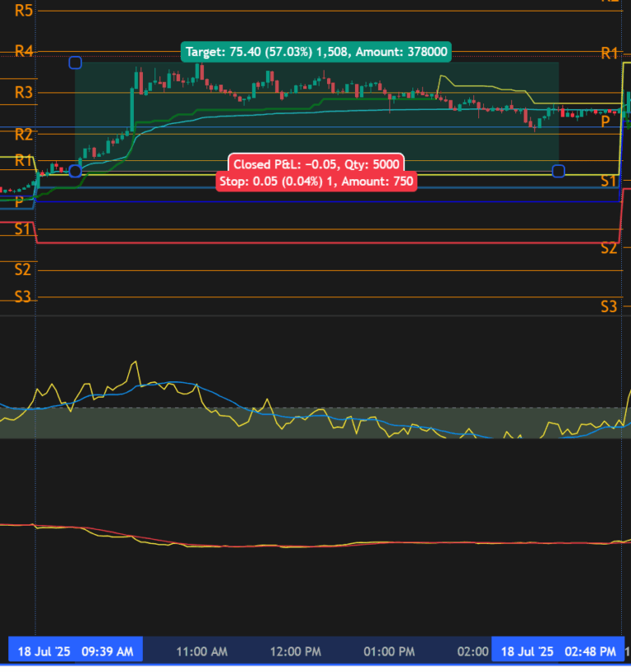
Task: Select the R5 pivot label
Action: (x=24, y=11)
